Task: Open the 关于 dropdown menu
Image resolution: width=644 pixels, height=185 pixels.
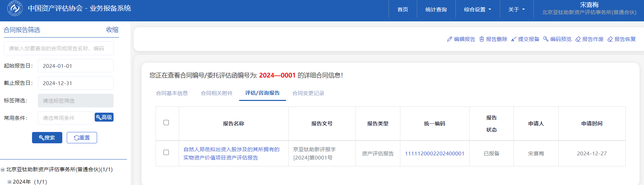Action: [x=516, y=9]
